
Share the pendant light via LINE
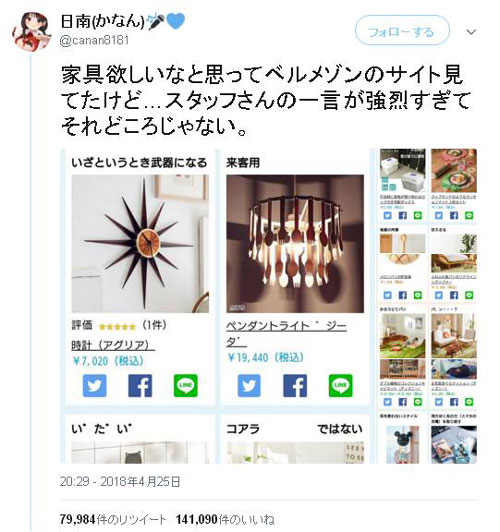coord(341,385)
